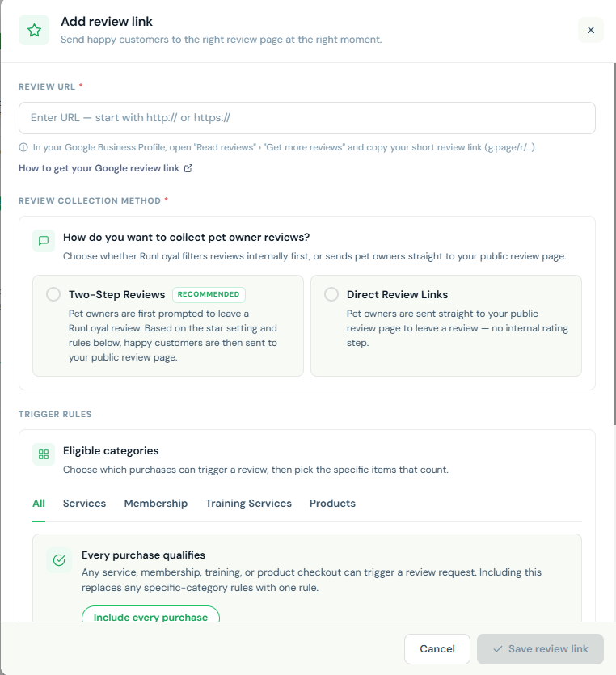The height and width of the screenshot is (675, 616).
Task: Click Include every purchase button
Action: pos(150,614)
